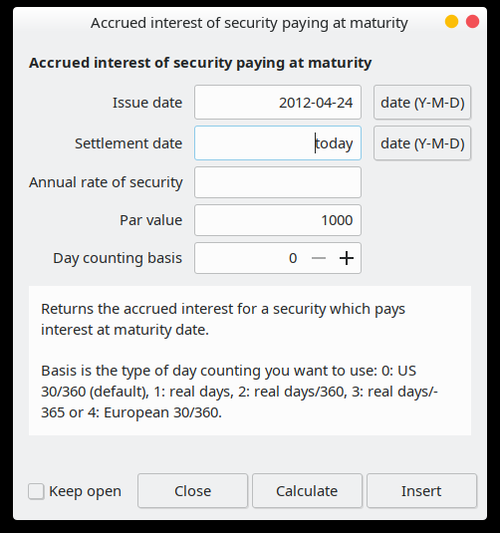The height and width of the screenshot is (533, 500).
Task: Toggle the Keep open checkbox
Action: [36, 491]
